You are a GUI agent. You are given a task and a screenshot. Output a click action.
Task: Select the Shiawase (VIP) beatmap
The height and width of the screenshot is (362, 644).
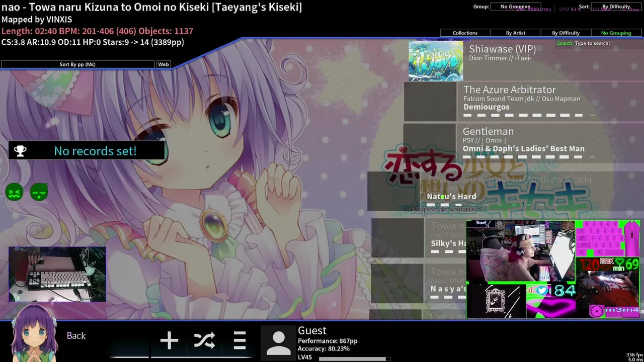click(526, 61)
